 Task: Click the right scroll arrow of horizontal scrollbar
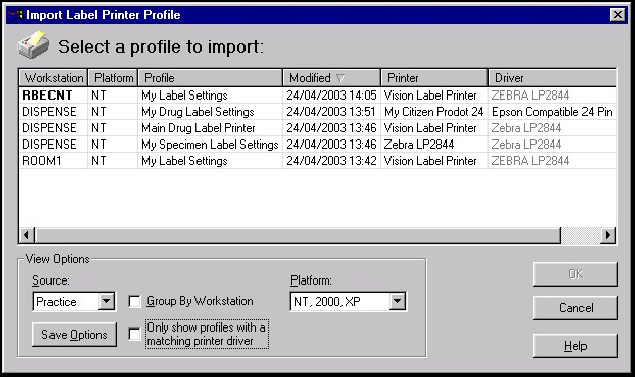pos(607,235)
